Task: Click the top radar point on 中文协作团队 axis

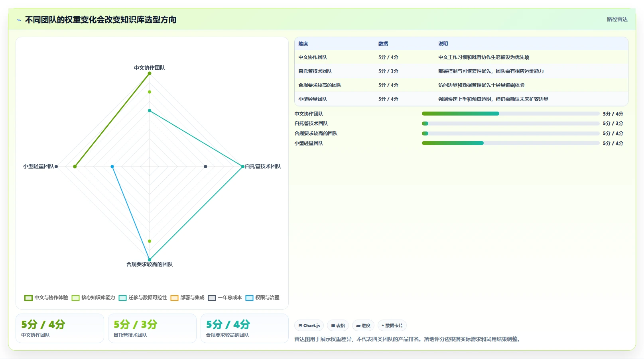Action: [x=150, y=73]
